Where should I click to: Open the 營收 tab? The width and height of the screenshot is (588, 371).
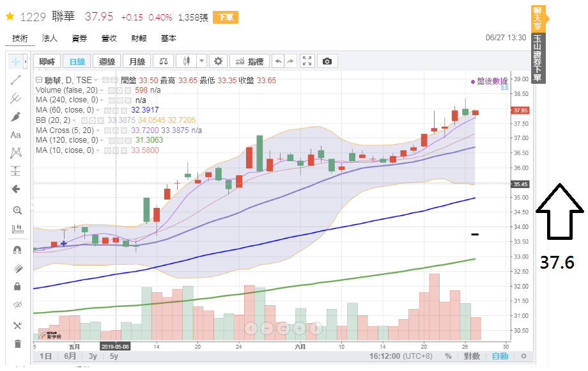[x=109, y=38]
